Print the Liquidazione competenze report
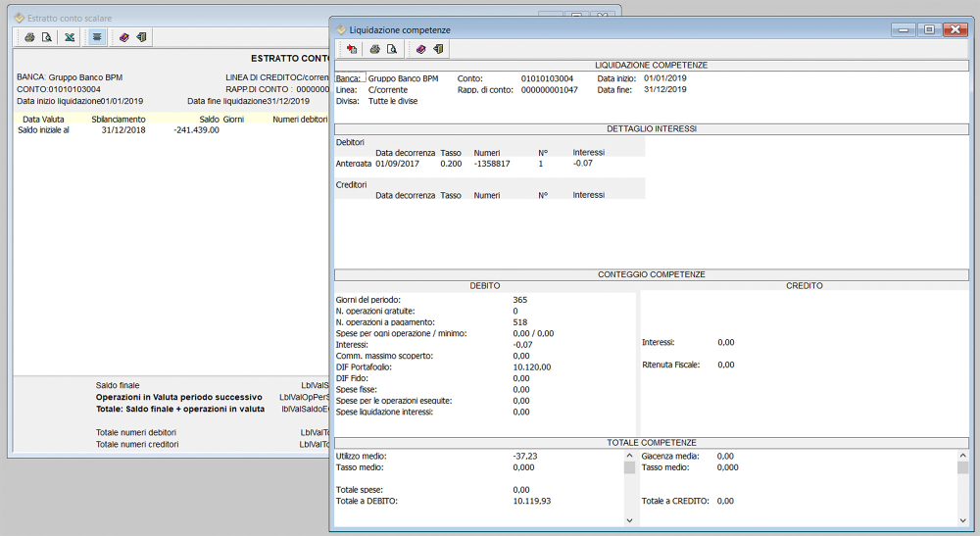The height and width of the screenshot is (536, 980). coord(374,49)
